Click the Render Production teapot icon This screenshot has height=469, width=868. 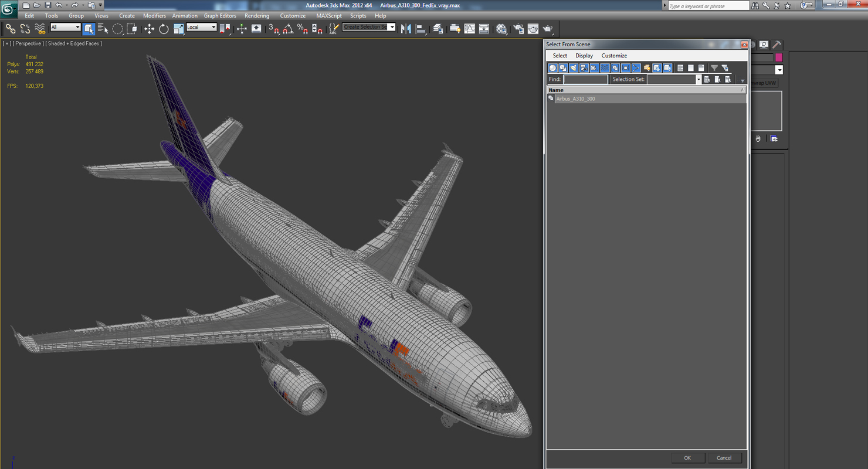click(548, 28)
